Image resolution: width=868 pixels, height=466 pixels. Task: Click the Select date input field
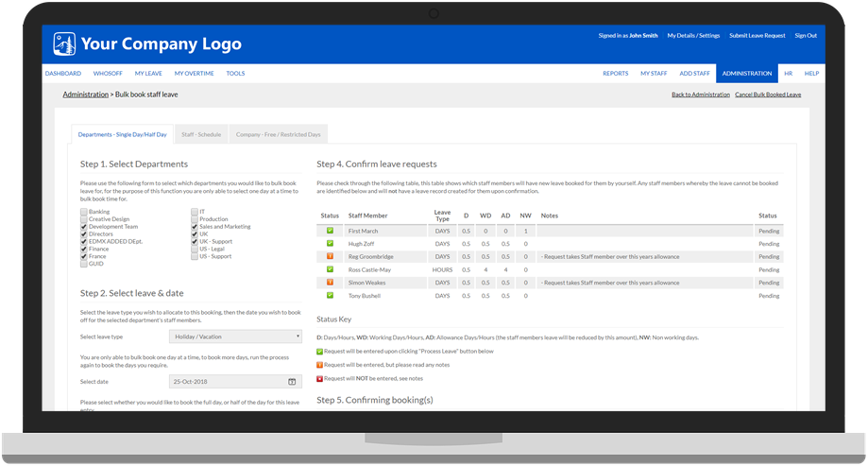(235, 381)
